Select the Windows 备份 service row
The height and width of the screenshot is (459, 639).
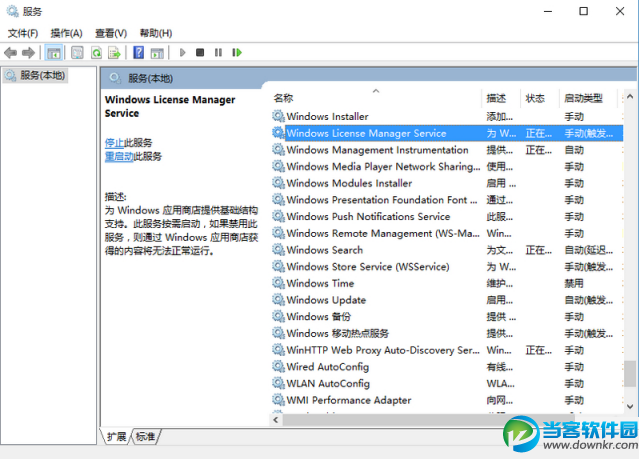pos(447,316)
